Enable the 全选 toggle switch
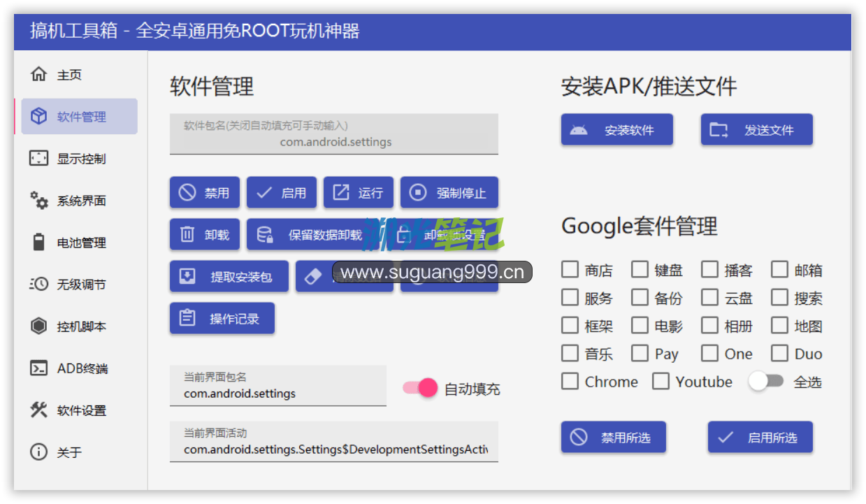 pos(765,382)
